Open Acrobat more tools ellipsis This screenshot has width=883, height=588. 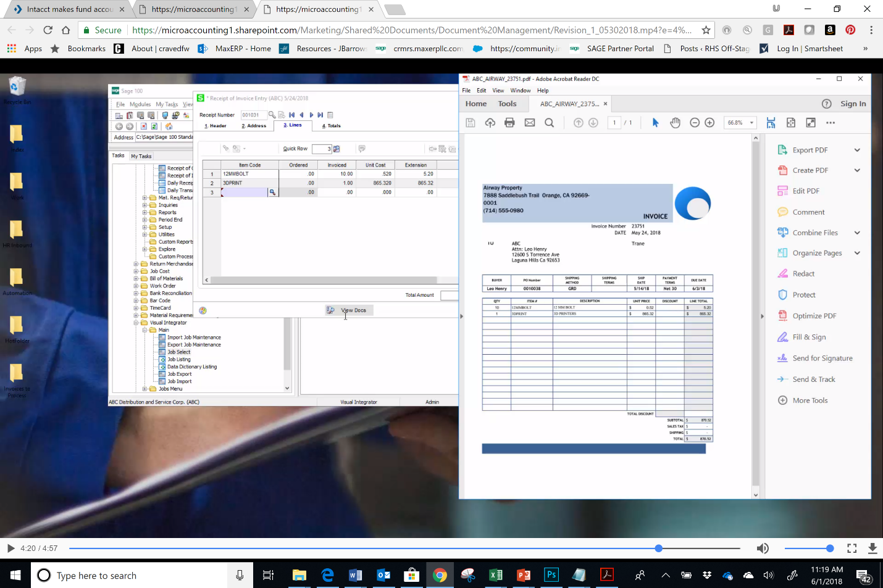pos(831,123)
